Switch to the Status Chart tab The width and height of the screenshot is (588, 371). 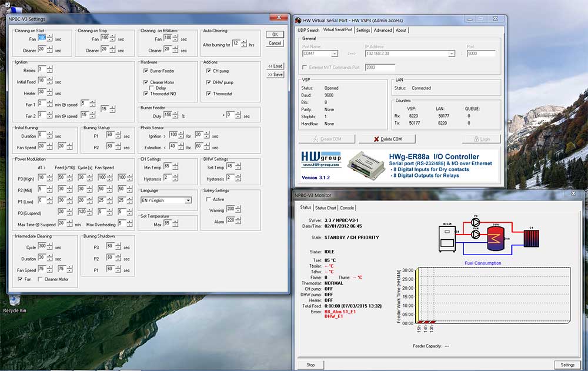point(325,208)
